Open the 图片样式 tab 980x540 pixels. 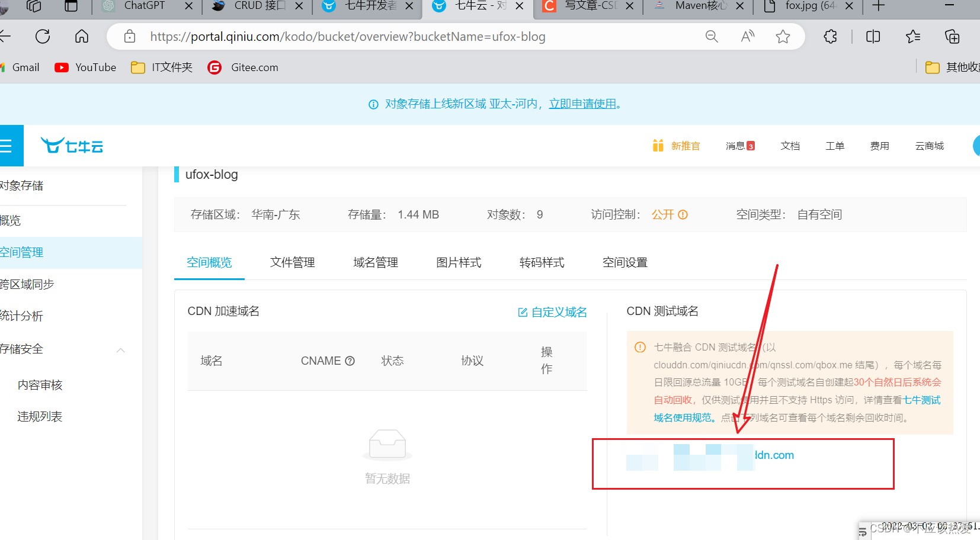point(459,262)
